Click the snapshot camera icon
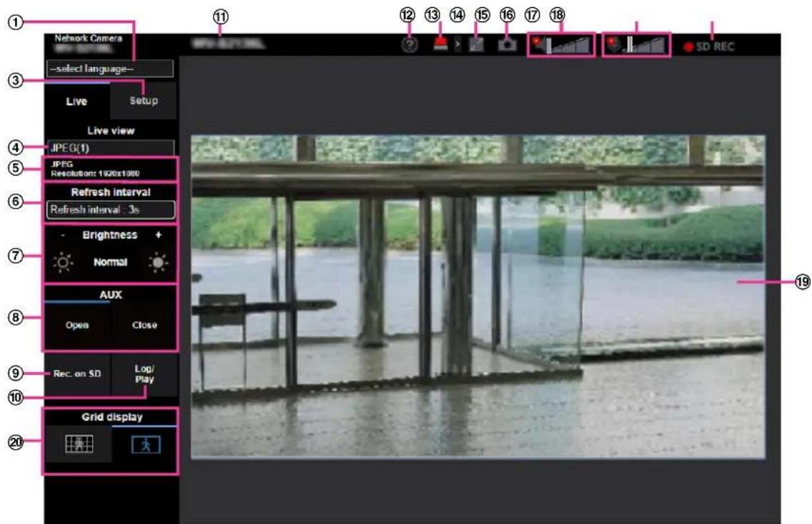The image size is (812, 524). click(x=507, y=44)
